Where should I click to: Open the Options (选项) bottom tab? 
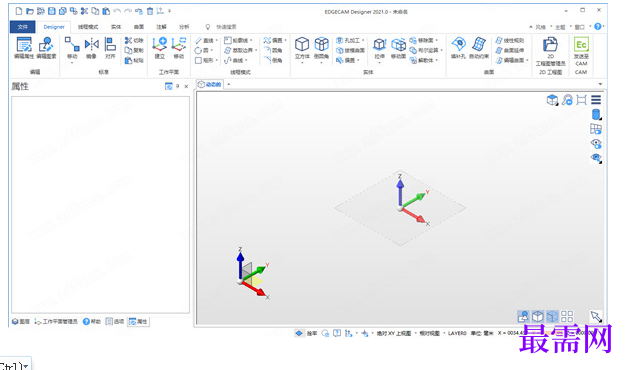tap(115, 321)
